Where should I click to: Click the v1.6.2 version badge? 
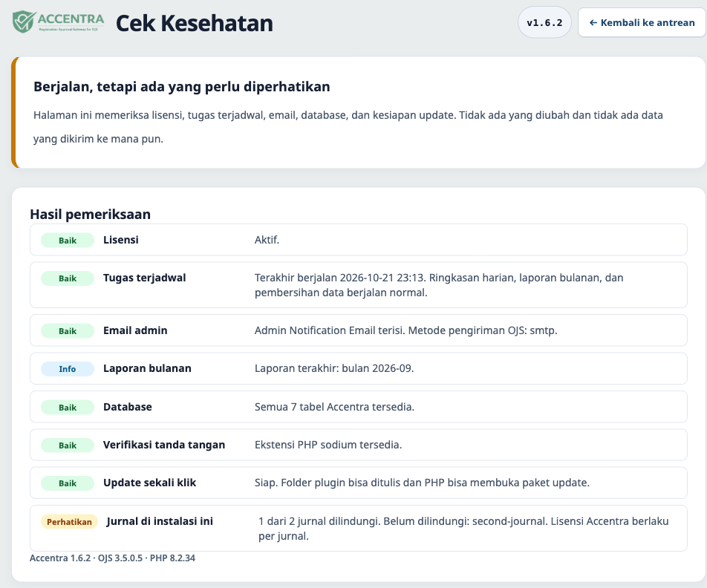(544, 22)
